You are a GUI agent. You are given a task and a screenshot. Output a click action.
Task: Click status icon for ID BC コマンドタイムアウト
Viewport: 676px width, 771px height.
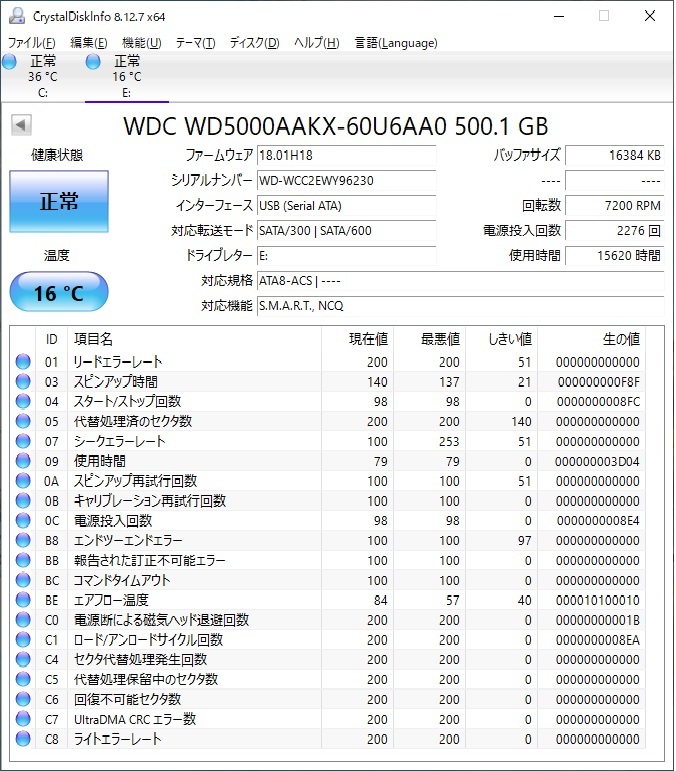[x=23, y=580]
